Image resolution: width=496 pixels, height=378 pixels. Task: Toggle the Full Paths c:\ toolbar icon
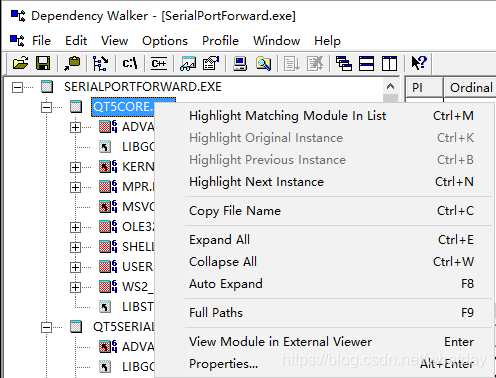130,63
